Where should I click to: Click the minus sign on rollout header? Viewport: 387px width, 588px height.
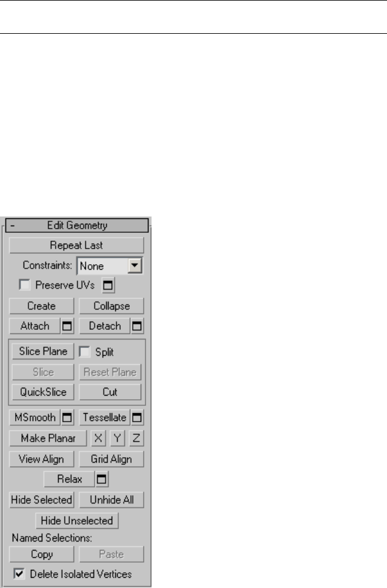click(13, 226)
